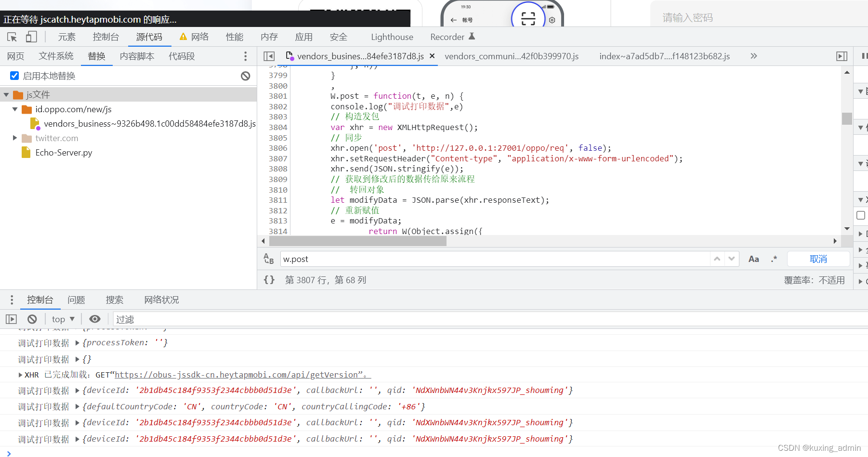
Task: Open the 代码段 snippets subtab
Action: (x=182, y=56)
